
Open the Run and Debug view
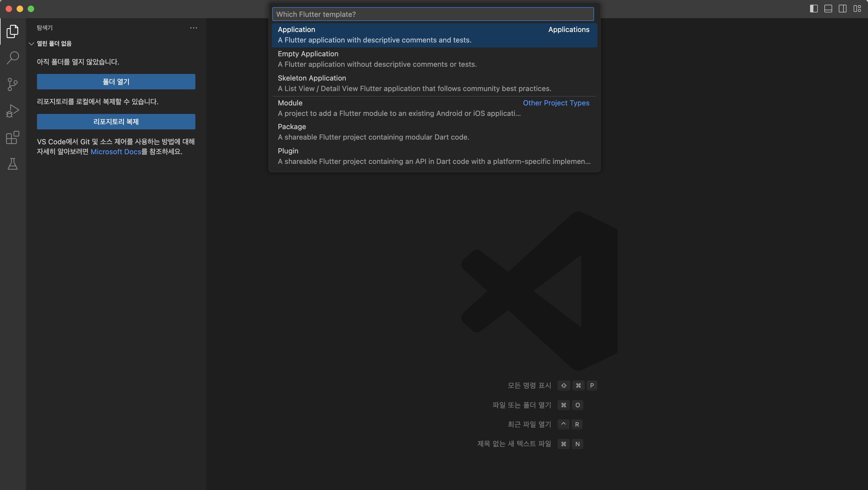coord(12,111)
